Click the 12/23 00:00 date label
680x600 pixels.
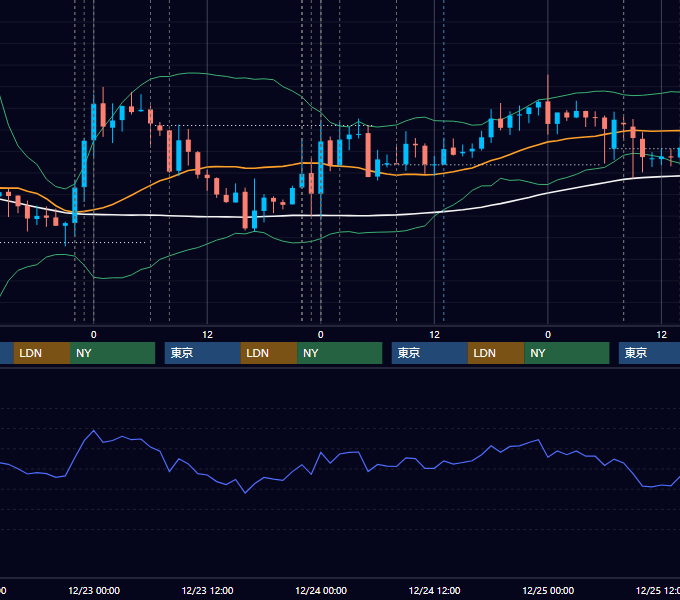tap(94, 590)
